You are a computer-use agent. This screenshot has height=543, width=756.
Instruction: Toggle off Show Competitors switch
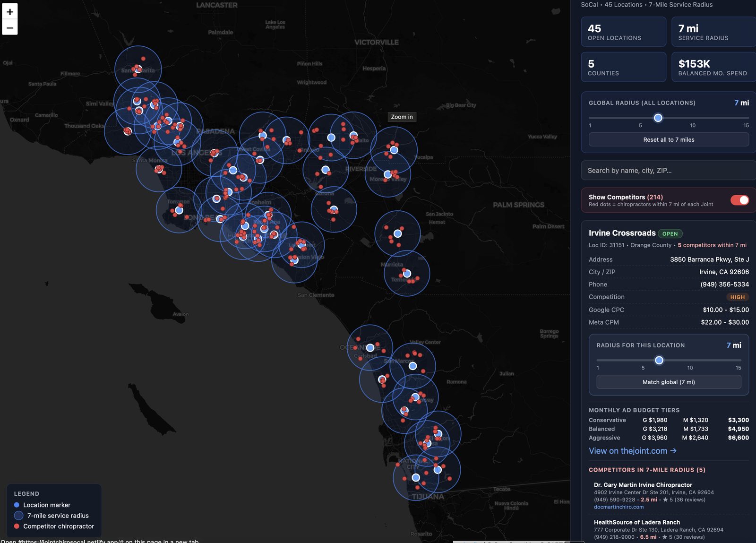click(x=739, y=200)
